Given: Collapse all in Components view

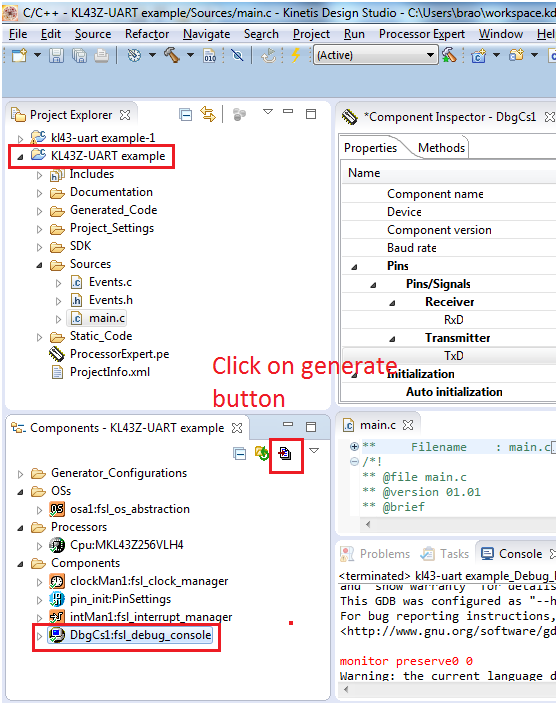Looking at the screenshot, I should 240,454.
